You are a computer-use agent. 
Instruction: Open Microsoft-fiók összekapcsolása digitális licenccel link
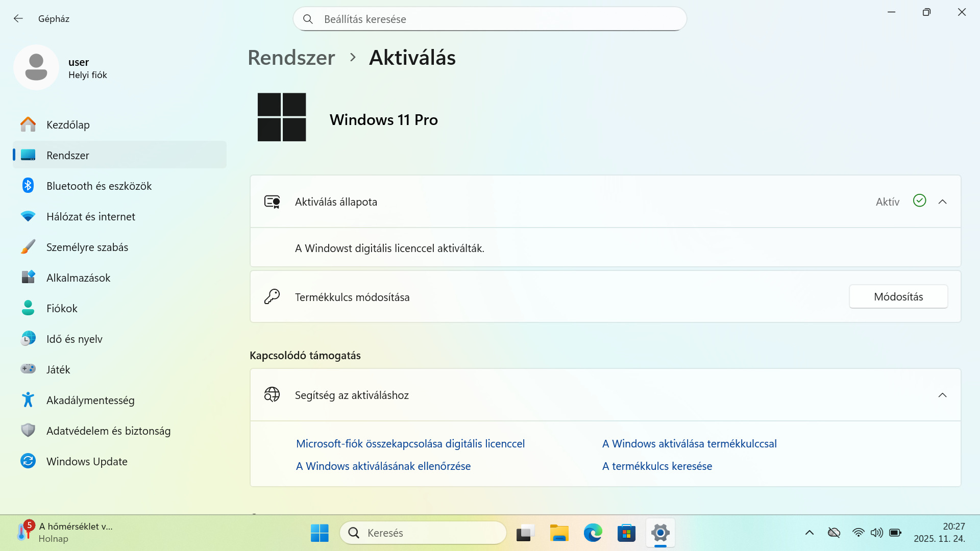pyautogui.click(x=410, y=443)
